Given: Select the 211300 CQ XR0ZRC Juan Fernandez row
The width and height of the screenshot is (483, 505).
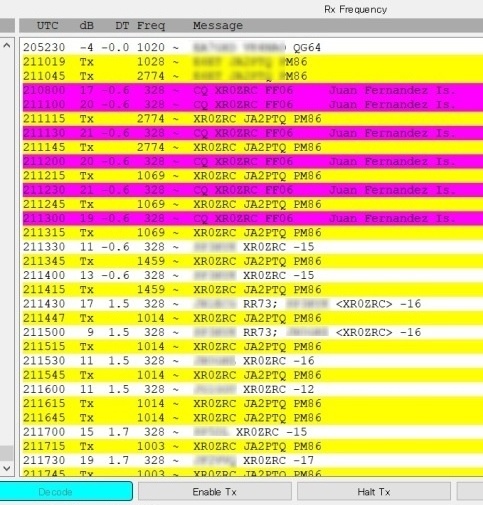Looking at the screenshot, I should tap(251, 218).
